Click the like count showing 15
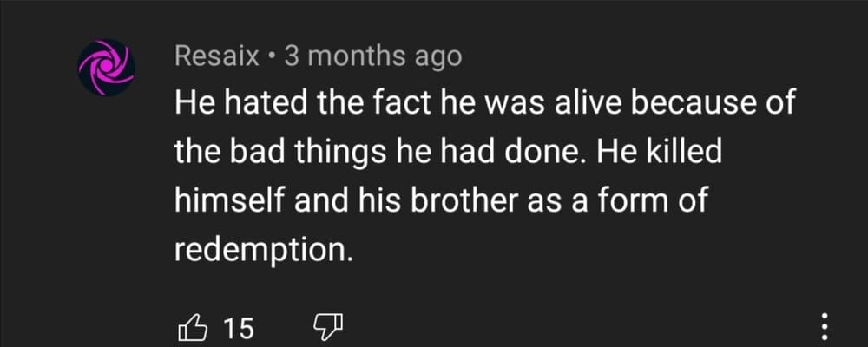The image size is (868, 347). (238, 328)
